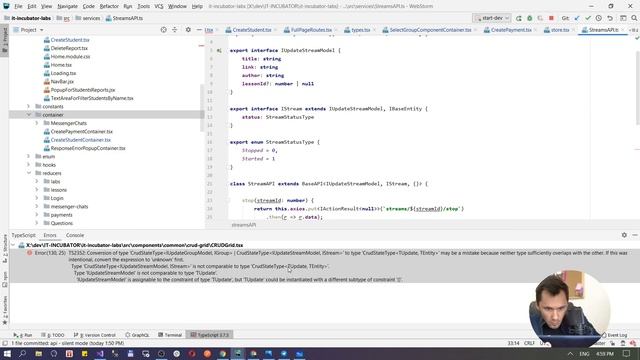Collapse the CRUDGrid.tsx error group

point(13,245)
